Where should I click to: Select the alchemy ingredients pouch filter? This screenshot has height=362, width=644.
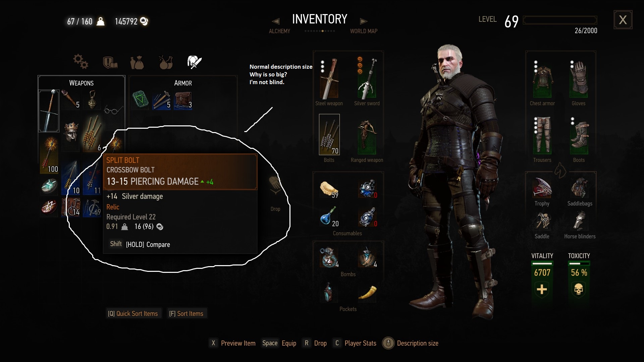click(x=137, y=62)
